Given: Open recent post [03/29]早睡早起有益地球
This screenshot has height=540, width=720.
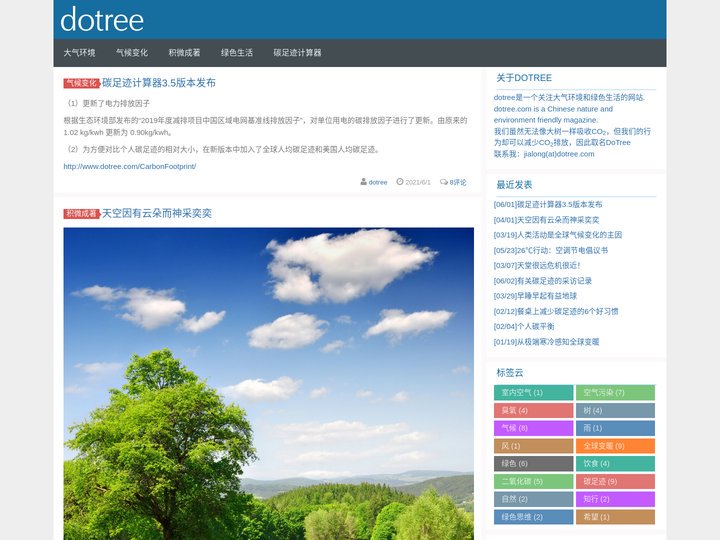Looking at the screenshot, I should point(535,296).
